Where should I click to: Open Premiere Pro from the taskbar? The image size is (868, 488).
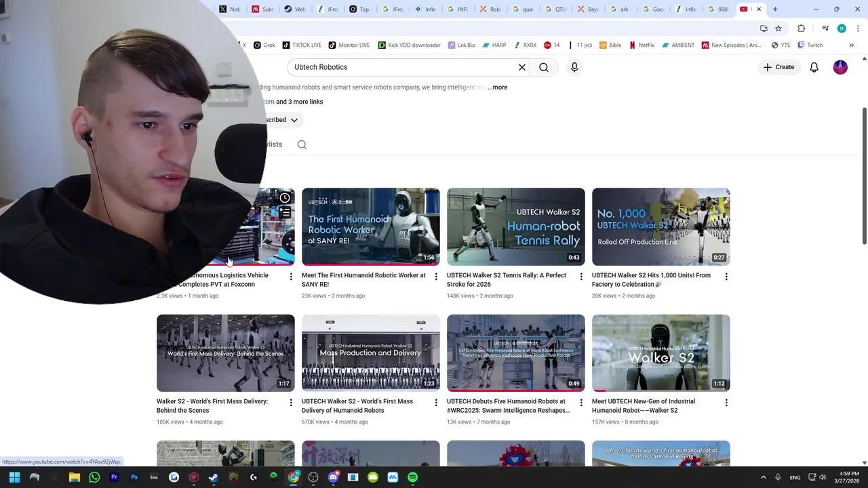[x=114, y=477]
